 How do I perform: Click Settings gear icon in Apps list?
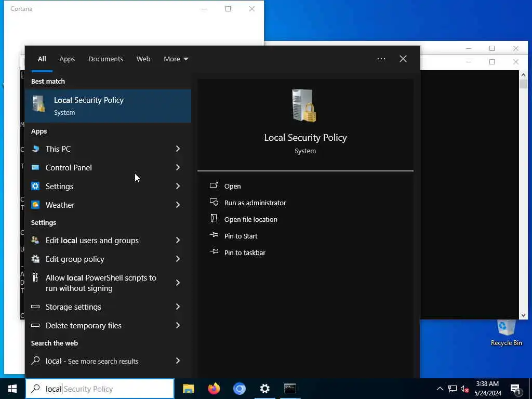tap(35, 186)
